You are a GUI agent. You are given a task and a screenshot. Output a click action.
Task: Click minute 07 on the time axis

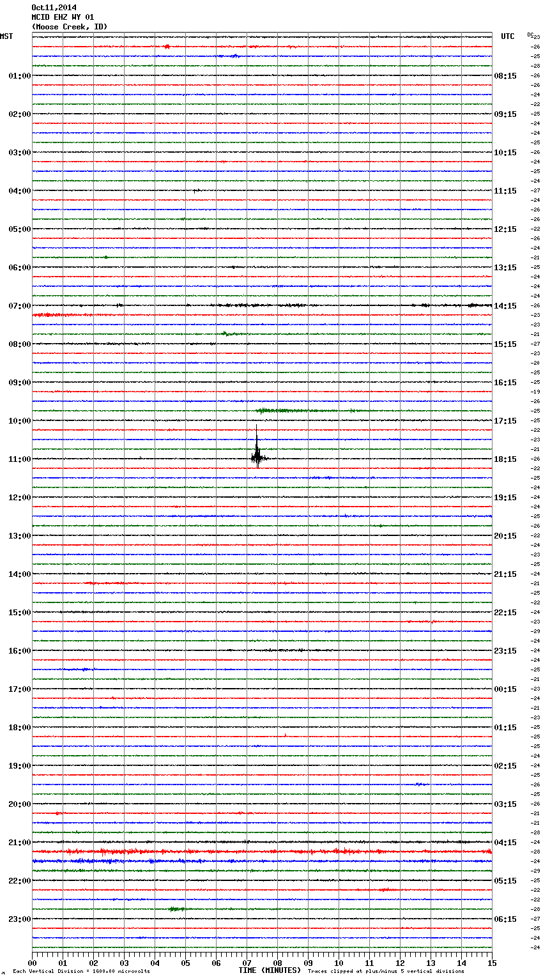247,963
